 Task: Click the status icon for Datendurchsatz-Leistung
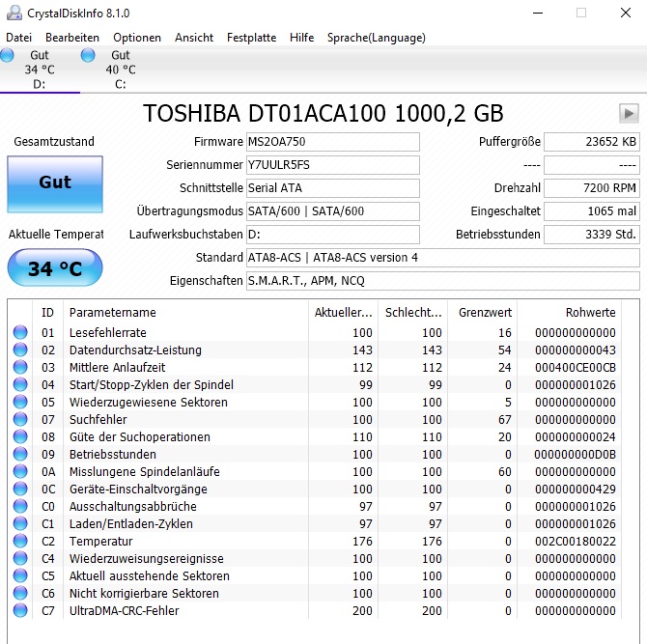(x=20, y=350)
